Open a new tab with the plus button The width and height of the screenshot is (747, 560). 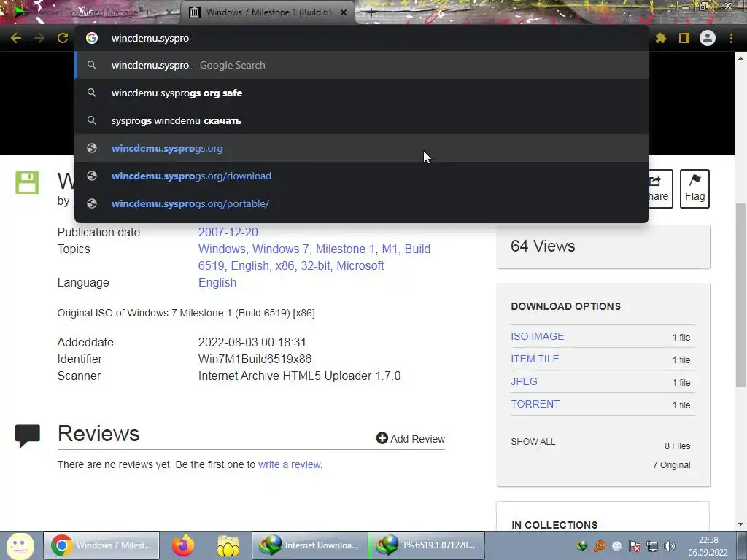click(371, 12)
